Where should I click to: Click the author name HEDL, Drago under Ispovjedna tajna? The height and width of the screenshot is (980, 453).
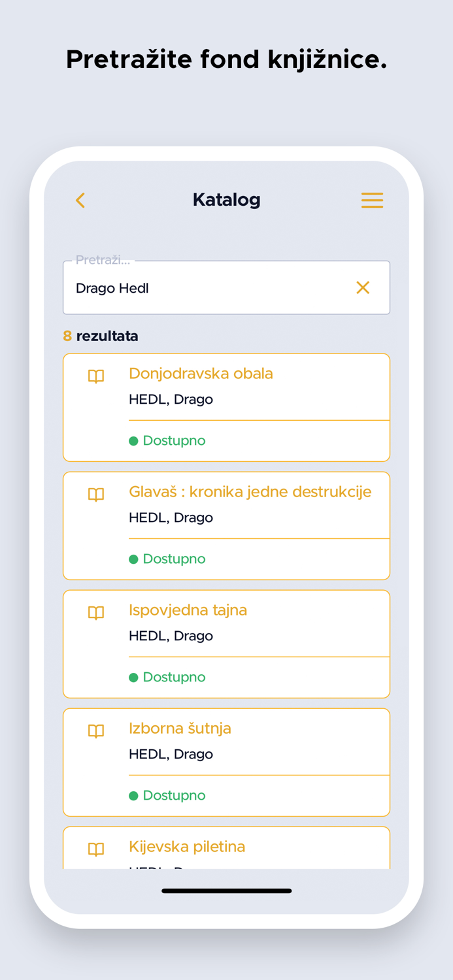pos(171,636)
